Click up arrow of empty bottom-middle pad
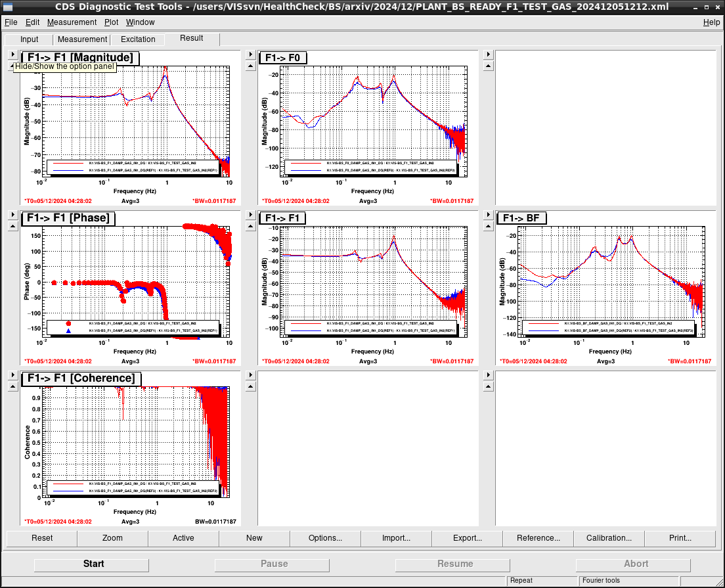Screen dimensions: 725x588 [x=251, y=386]
